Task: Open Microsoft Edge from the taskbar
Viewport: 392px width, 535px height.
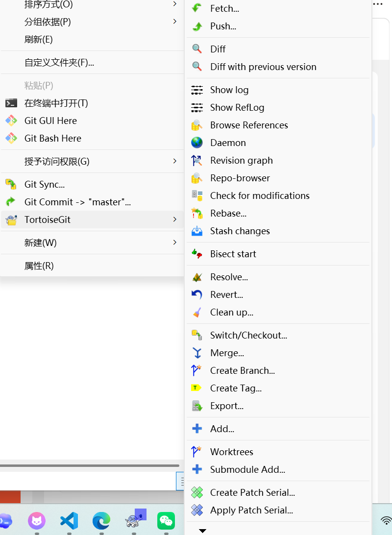Action: click(x=101, y=521)
